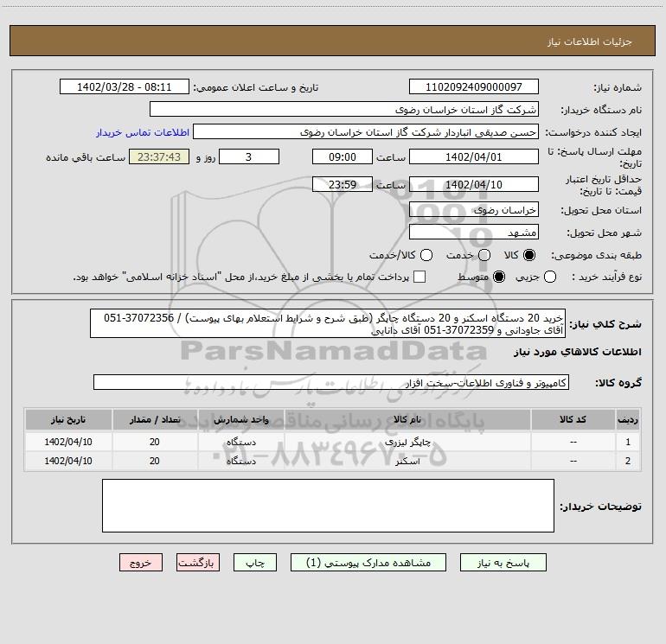666x644 pixels.
Task: Click the deadline time field 09:00
Action: coord(343,156)
